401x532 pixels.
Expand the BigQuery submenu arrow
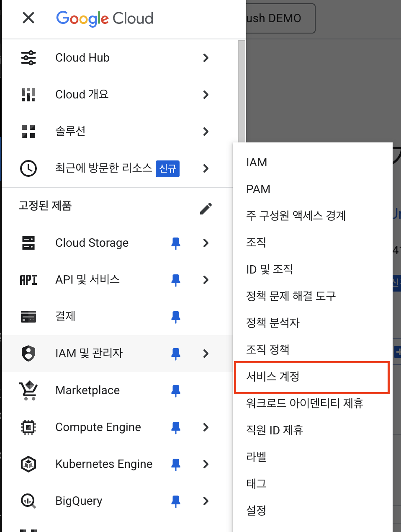pos(206,501)
